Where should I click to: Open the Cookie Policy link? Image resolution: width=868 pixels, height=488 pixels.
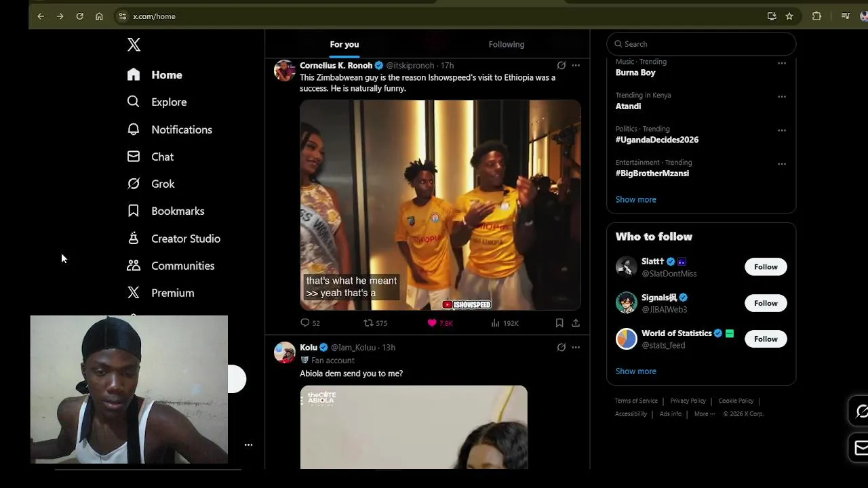[x=736, y=401]
